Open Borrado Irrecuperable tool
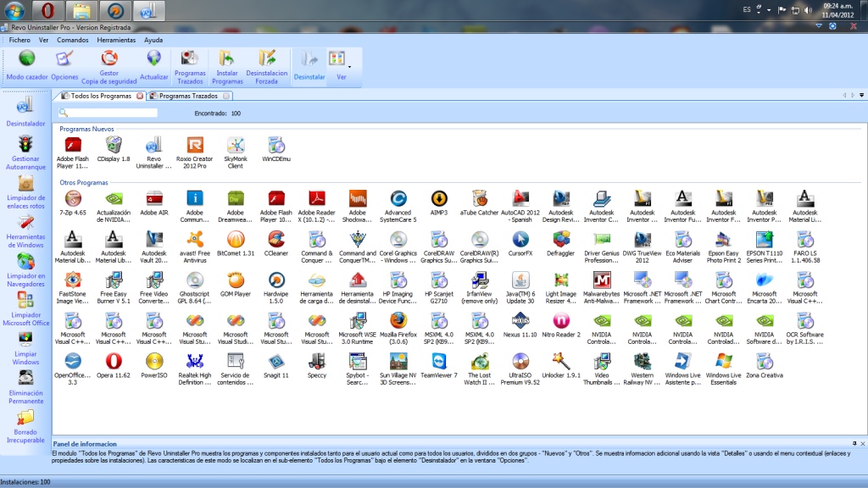 (x=25, y=426)
